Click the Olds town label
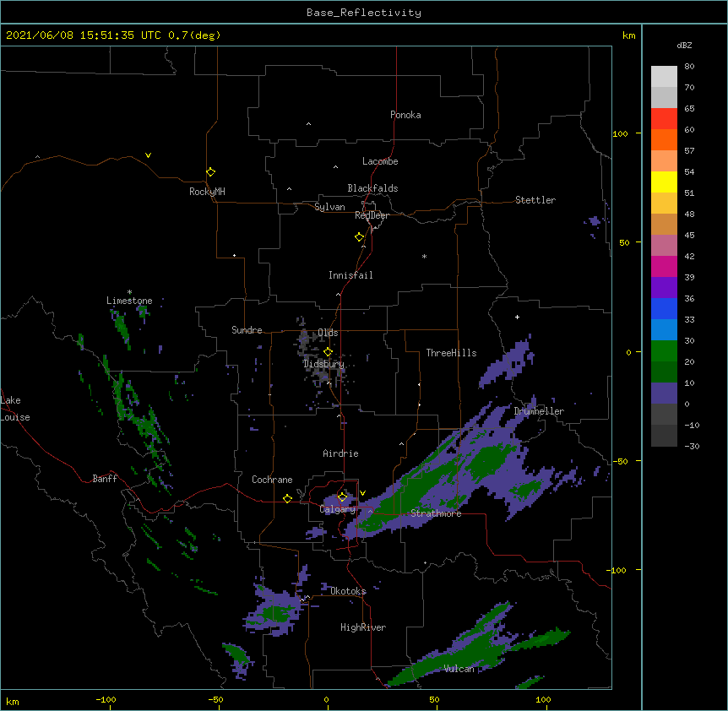 click(328, 333)
